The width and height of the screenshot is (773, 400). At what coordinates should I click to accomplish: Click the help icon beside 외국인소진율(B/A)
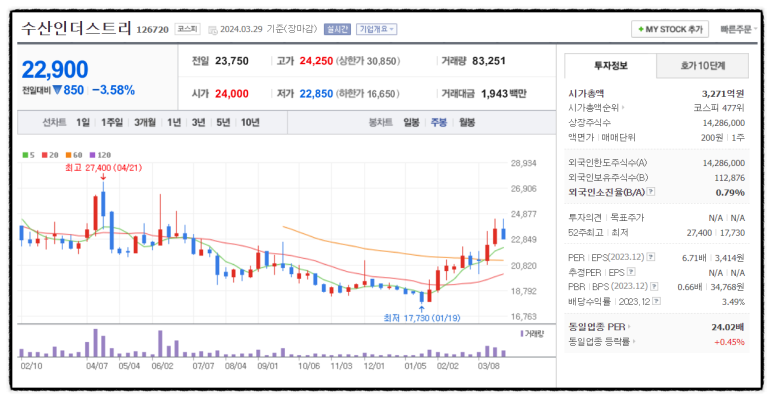click(651, 192)
